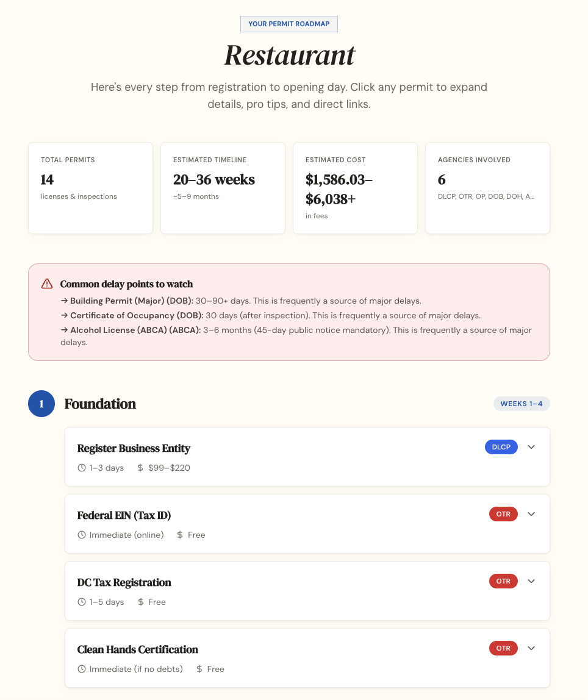This screenshot has width=588, height=700.
Task: Expand Clean Hands Certification chevron
Action: tap(531, 648)
